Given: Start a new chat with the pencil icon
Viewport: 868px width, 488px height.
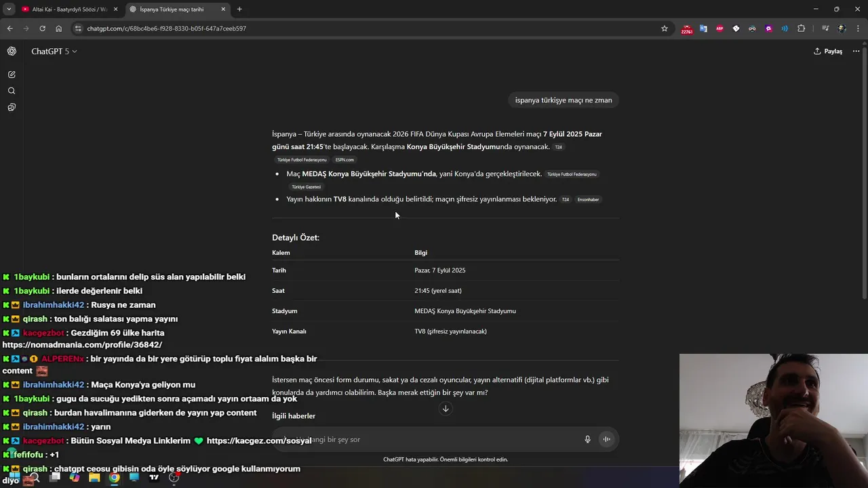Looking at the screenshot, I should [x=12, y=75].
